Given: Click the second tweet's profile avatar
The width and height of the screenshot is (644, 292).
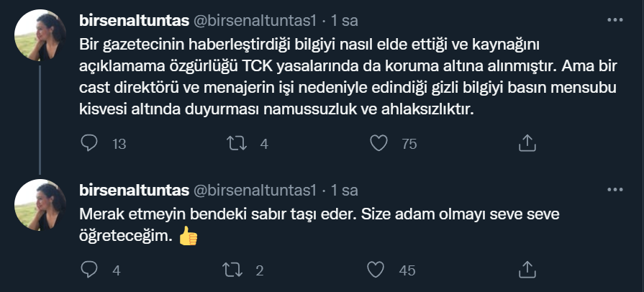Looking at the screenshot, I should click(41, 206).
